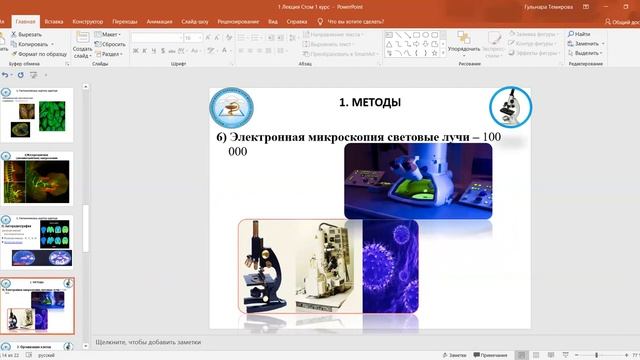Viewport: 640px width, 360px height.
Task: Click Decrease Font Size icon
Action: [x=218, y=38]
